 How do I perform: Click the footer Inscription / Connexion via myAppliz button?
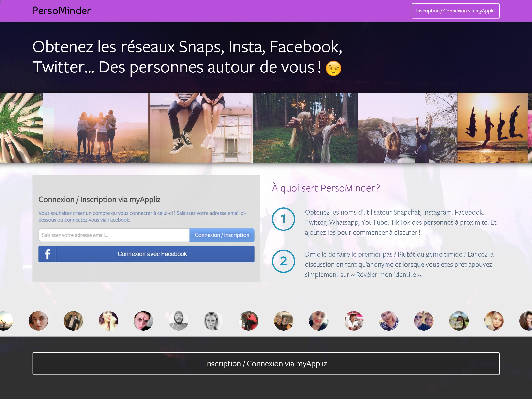[x=266, y=363]
